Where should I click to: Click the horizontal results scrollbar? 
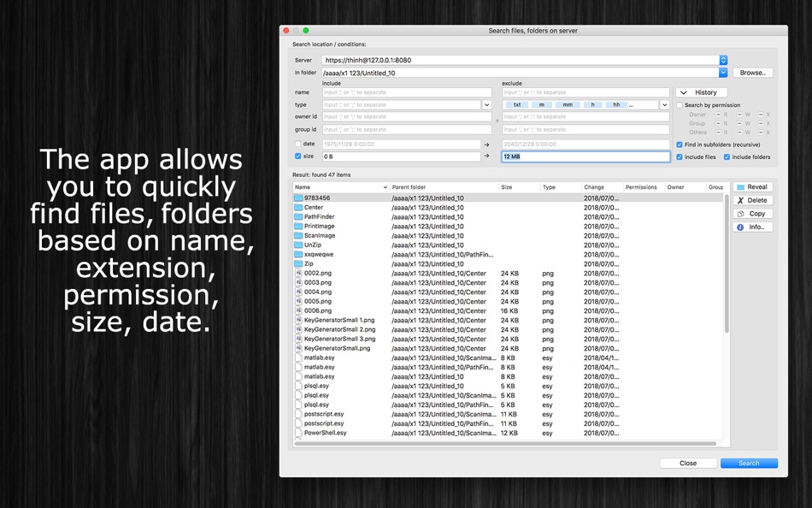[x=505, y=444]
